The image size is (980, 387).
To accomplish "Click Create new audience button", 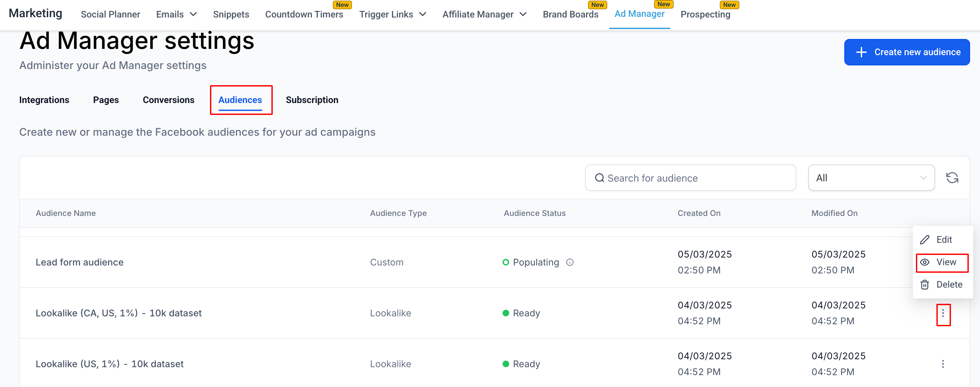I will [x=907, y=52].
